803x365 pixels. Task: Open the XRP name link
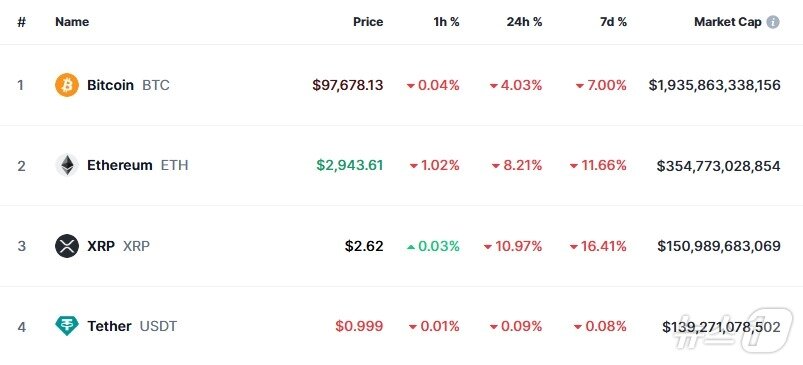(101, 246)
